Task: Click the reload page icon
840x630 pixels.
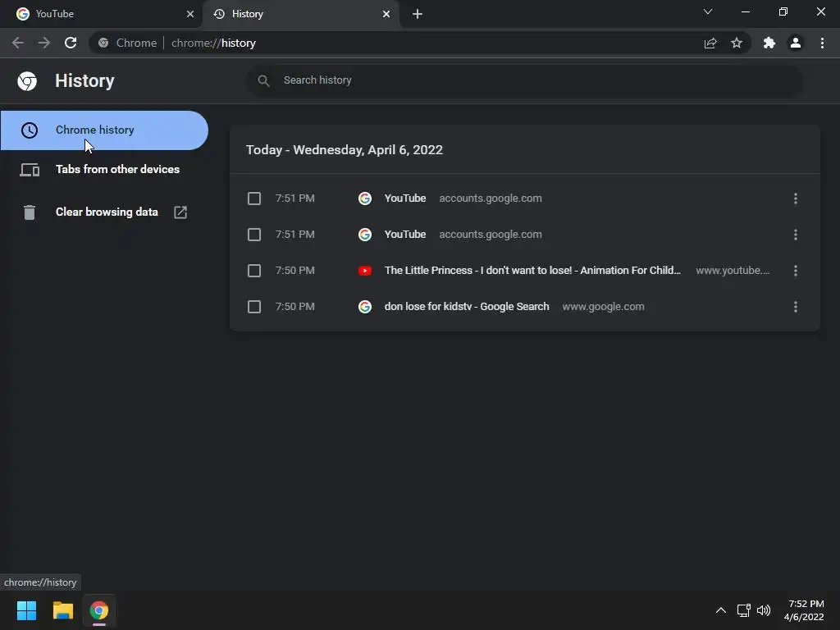Action: point(71,43)
